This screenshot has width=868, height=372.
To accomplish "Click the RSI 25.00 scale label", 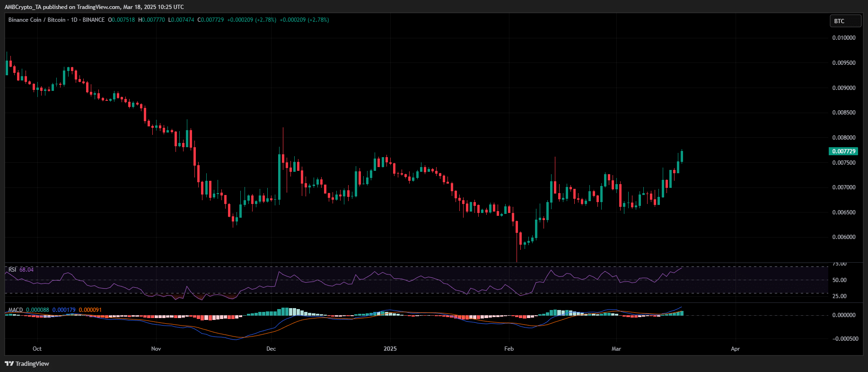I will (840, 296).
